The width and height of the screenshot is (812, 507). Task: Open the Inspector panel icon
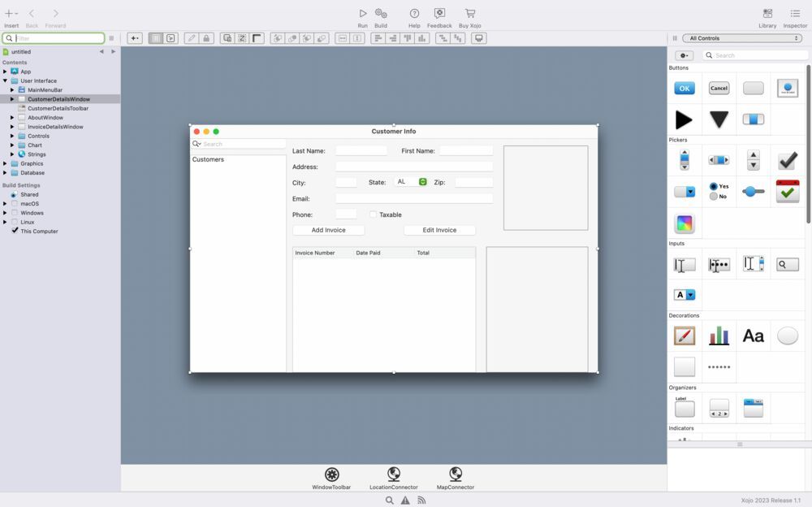pos(795,14)
